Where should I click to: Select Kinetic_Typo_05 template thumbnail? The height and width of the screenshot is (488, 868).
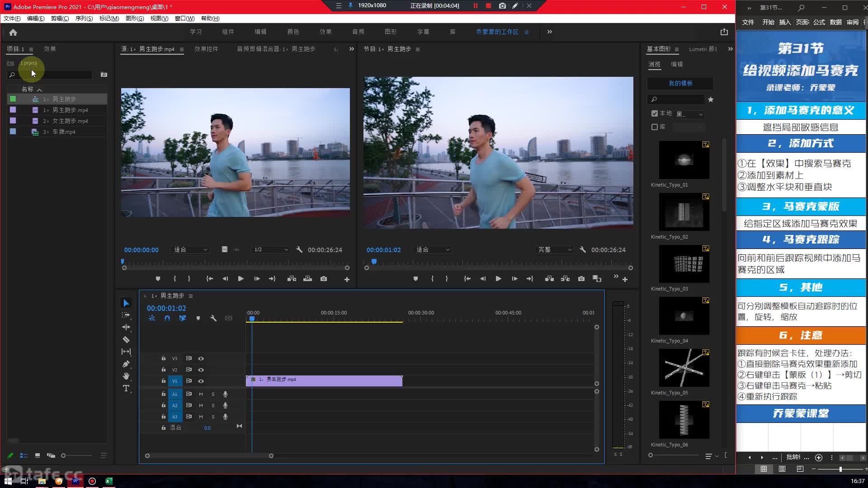pyautogui.click(x=684, y=368)
